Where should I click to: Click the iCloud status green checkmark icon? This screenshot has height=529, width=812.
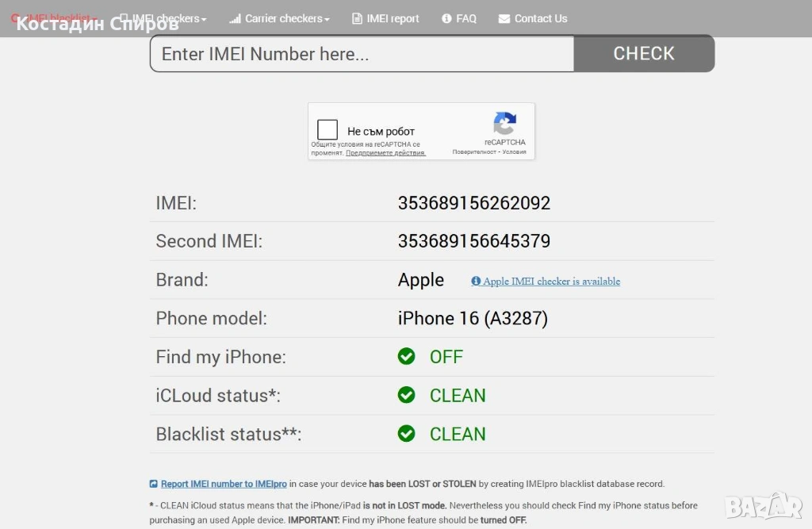tap(407, 395)
